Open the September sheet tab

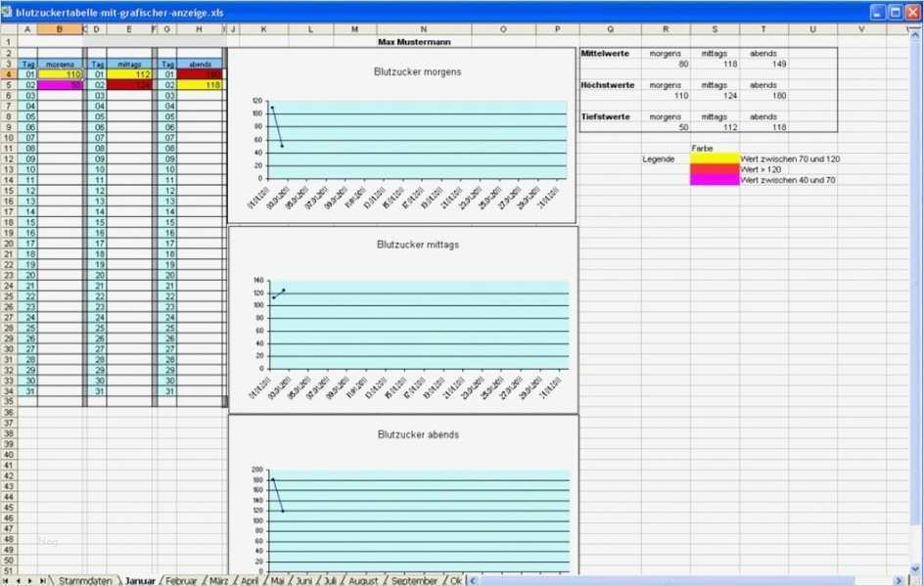pos(413,579)
